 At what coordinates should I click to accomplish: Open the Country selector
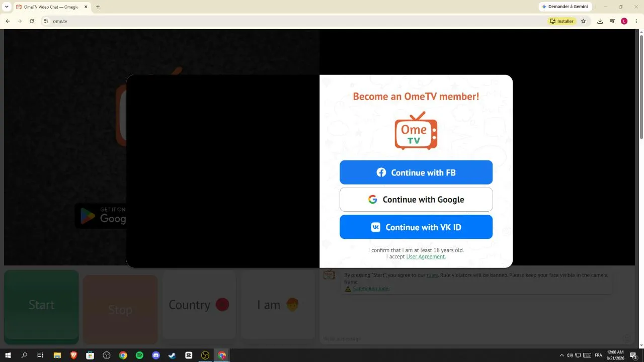point(199,305)
